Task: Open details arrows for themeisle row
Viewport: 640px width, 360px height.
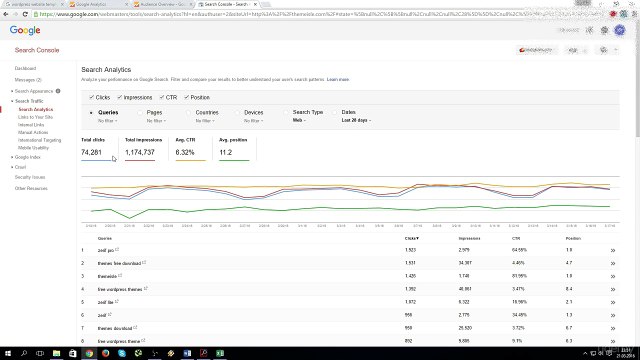Action: pyautogui.click(x=613, y=276)
